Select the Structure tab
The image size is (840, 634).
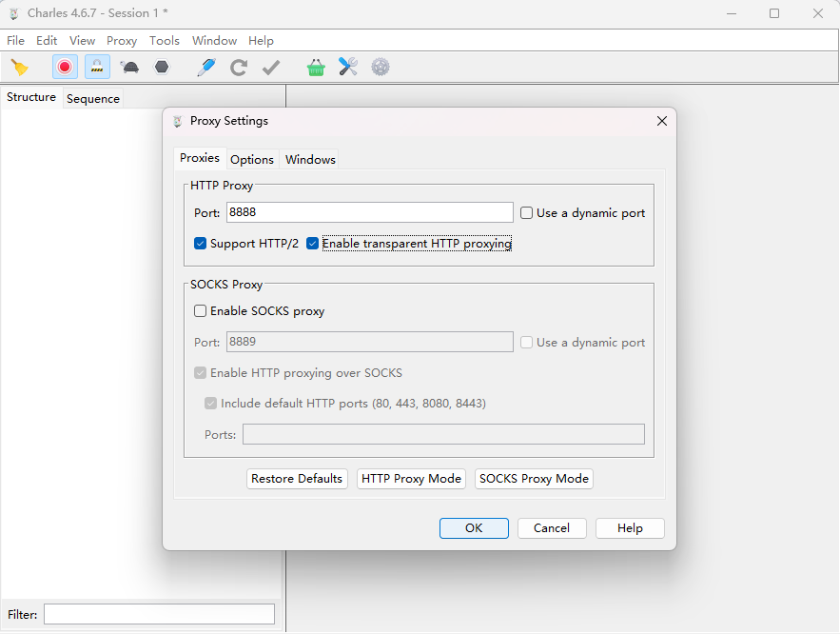pyautogui.click(x=31, y=97)
